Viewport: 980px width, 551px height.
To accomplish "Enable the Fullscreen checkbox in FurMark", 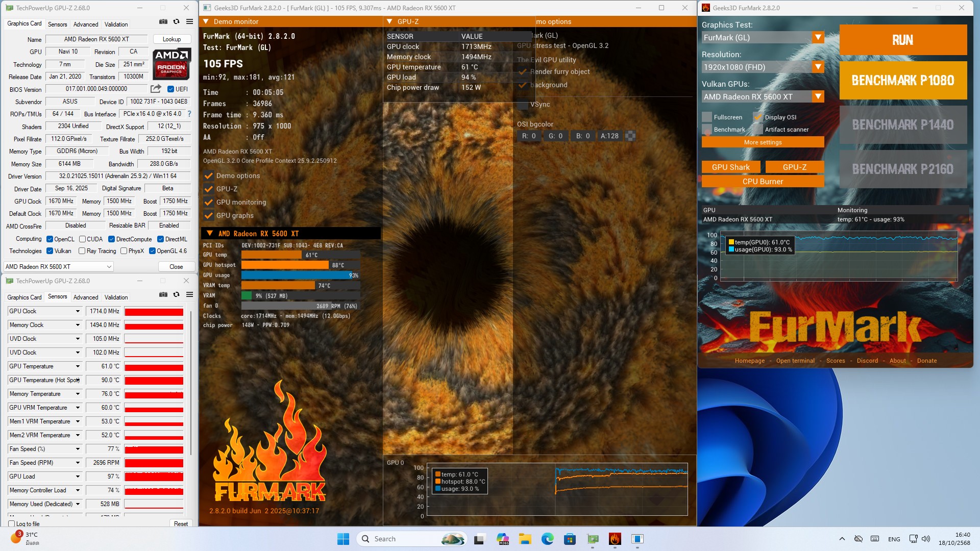I will click(707, 117).
